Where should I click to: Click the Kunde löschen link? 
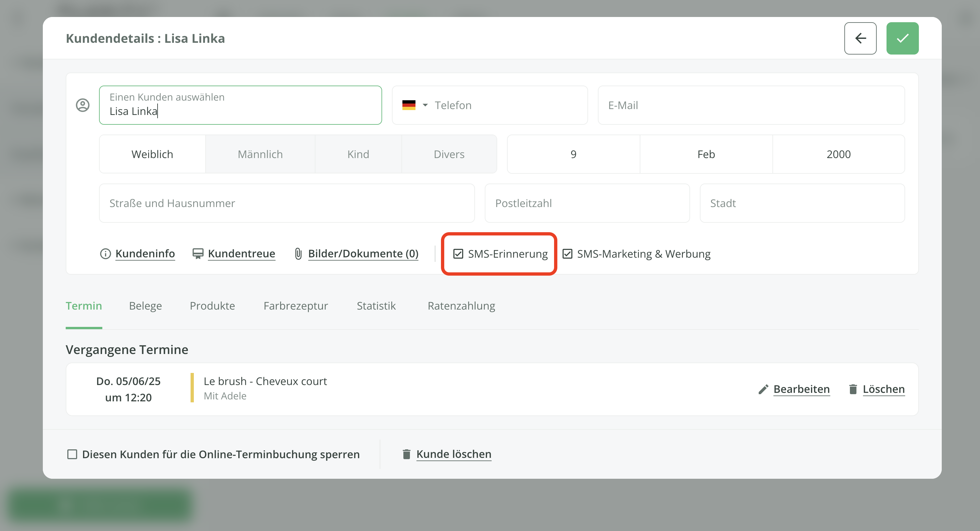[453, 454]
